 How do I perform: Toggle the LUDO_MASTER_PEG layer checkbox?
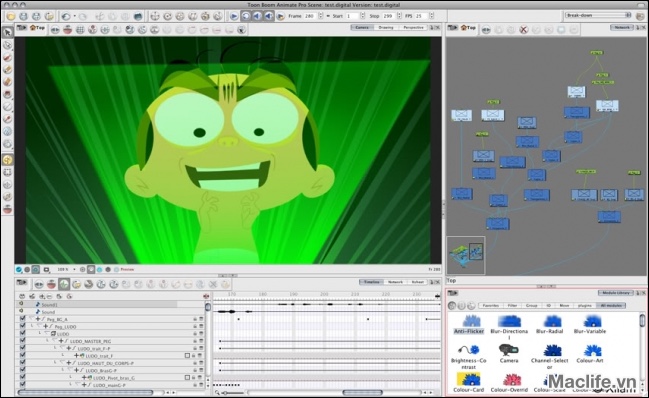[x=22, y=341]
